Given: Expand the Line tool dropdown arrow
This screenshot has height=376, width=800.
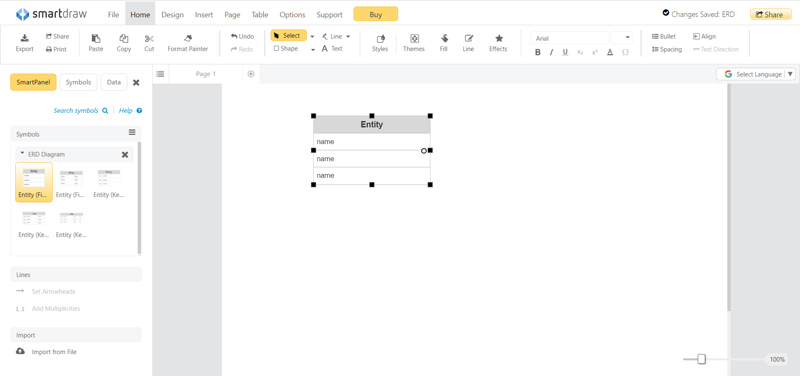Looking at the screenshot, I should 348,37.
